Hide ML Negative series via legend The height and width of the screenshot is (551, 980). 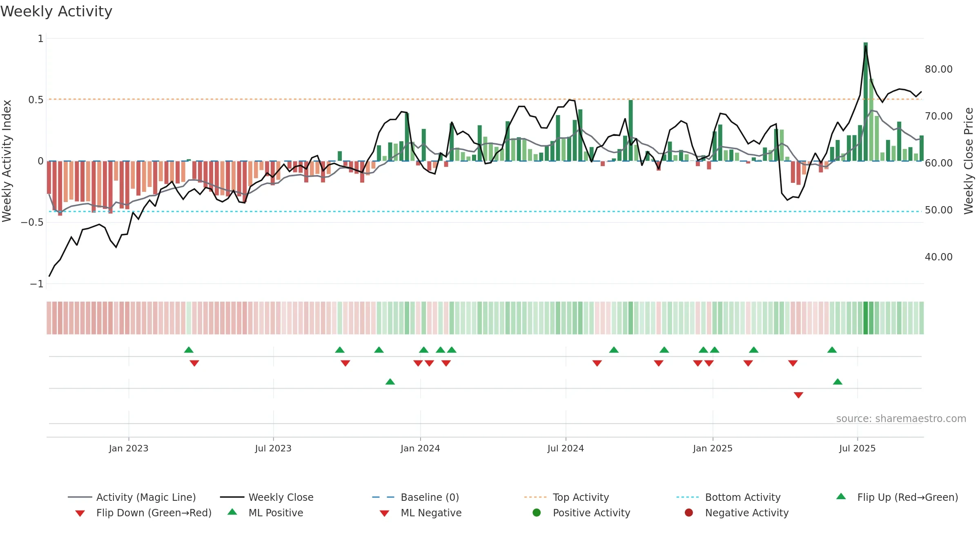(x=421, y=513)
